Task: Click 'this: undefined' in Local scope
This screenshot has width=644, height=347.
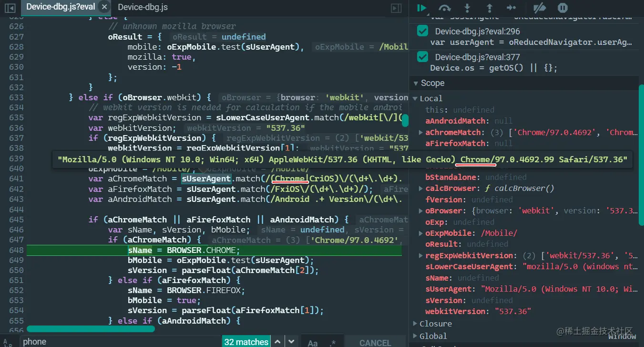Action: [460, 110]
